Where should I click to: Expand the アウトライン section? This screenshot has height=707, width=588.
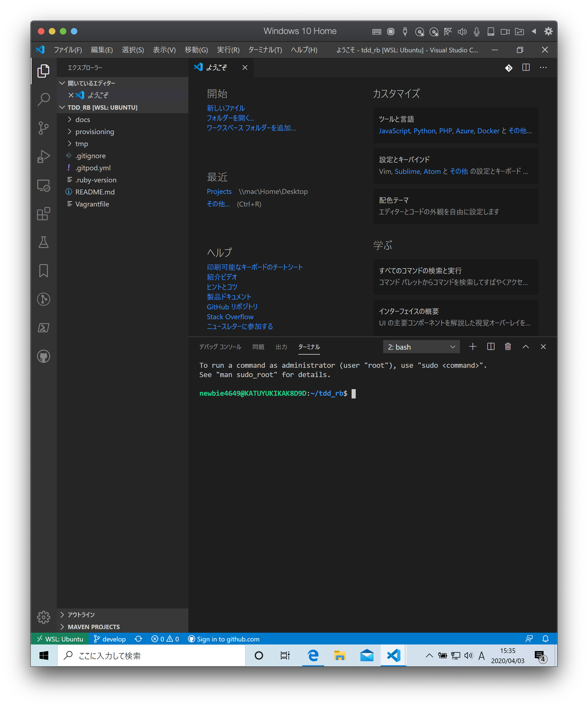[x=81, y=615]
